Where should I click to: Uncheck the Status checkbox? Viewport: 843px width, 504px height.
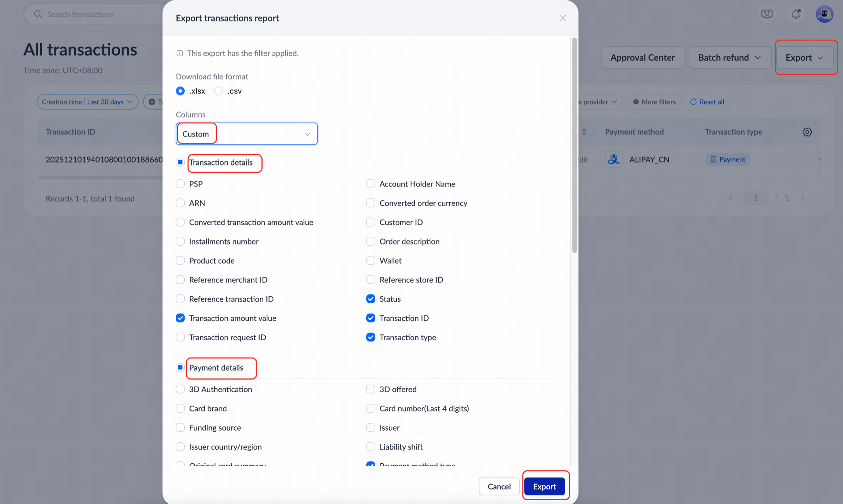(370, 299)
